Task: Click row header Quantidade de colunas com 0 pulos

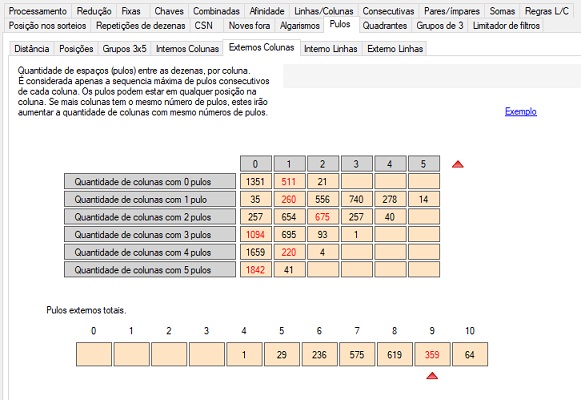Action: (x=150, y=181)
